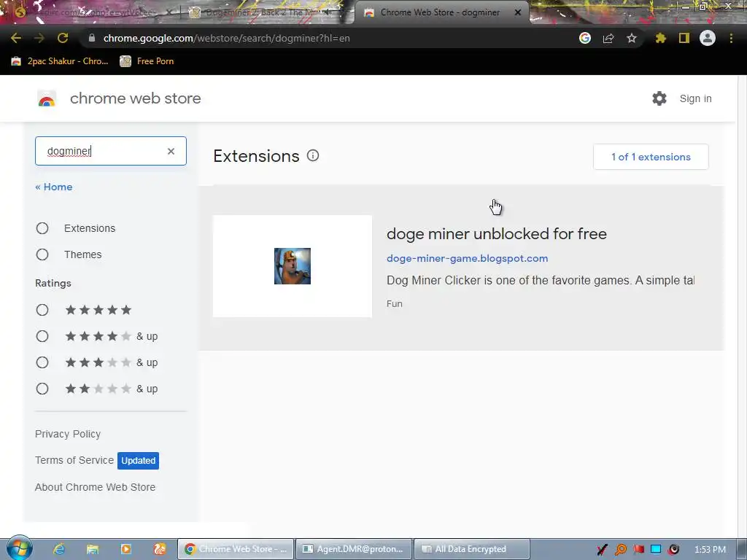Click the browser address bar URL

[227, 38]
